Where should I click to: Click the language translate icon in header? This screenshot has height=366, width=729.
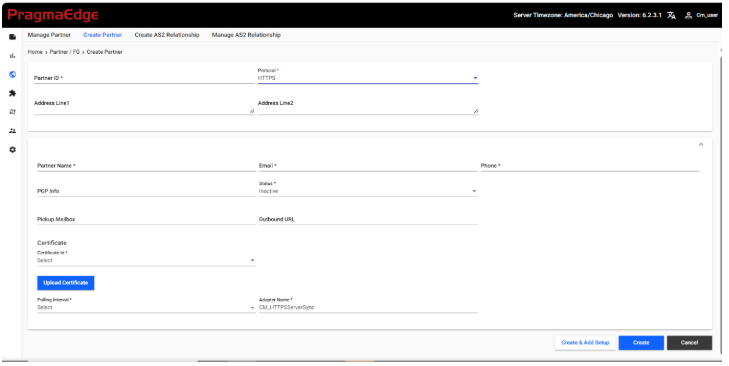click(671, 15)
